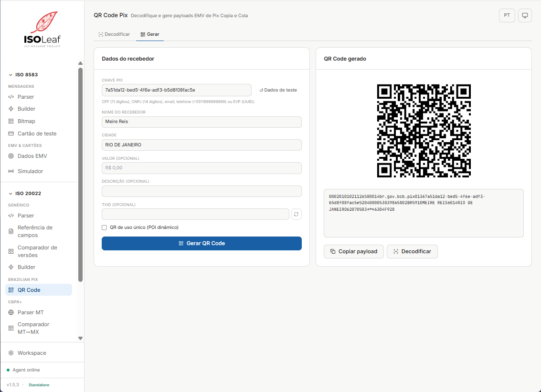The height and width of the screenshot is (392, 541).
Task: Click the green Agent online status dot
Action: coord(8,370)
